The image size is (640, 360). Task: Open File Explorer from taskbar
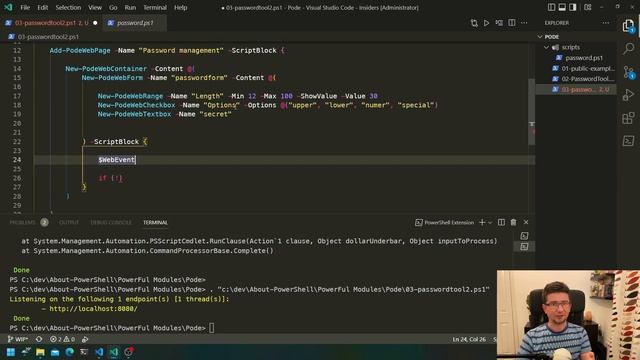(x=40, y=352)
